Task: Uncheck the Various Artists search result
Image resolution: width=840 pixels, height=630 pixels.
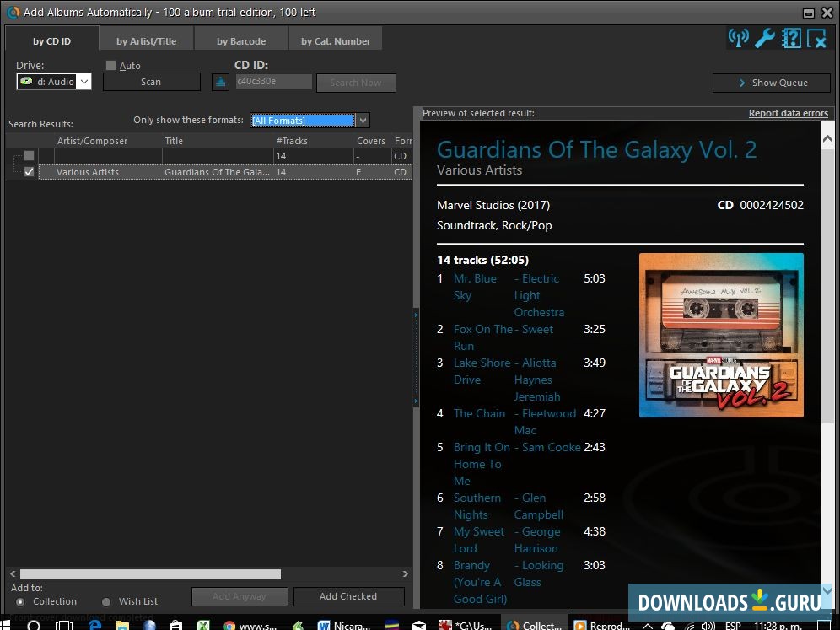Action: (28, 172)
